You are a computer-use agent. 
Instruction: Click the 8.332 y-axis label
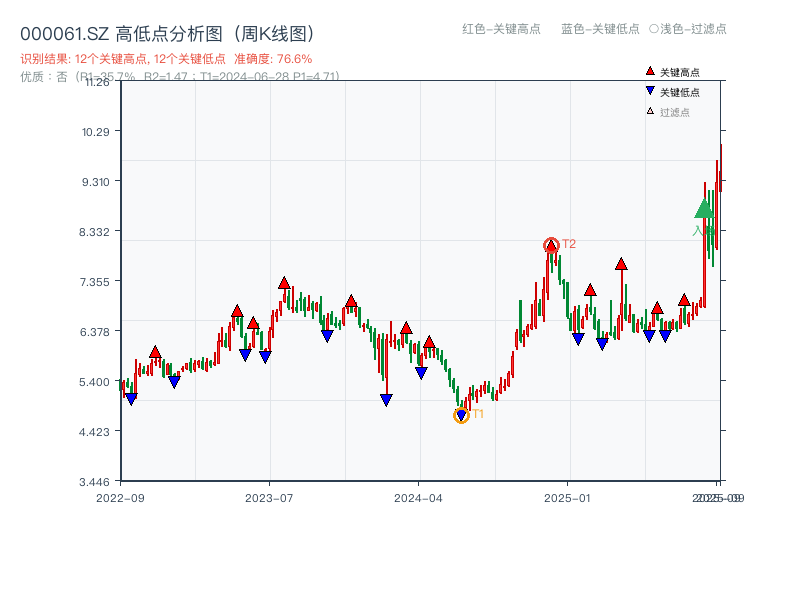(94, 232)
